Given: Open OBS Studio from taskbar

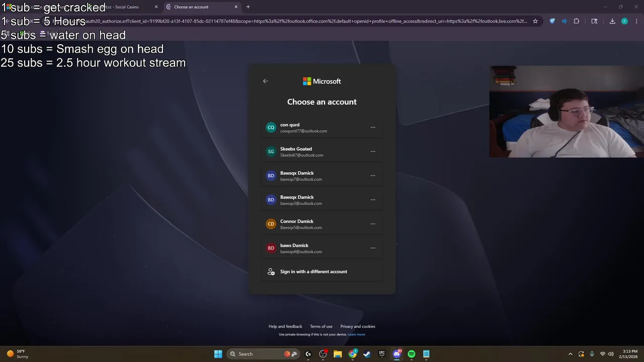Looking at the screenshot, I should [323, 354].
